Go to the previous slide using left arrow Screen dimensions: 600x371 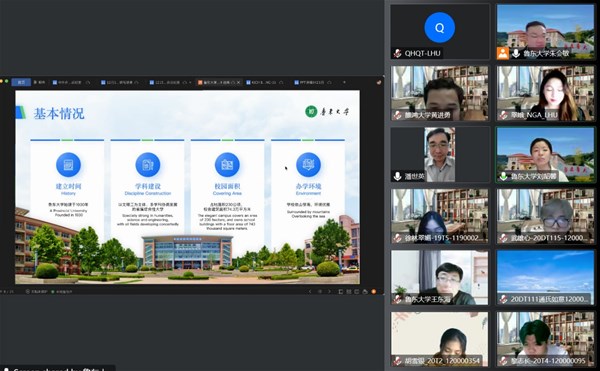310,291
